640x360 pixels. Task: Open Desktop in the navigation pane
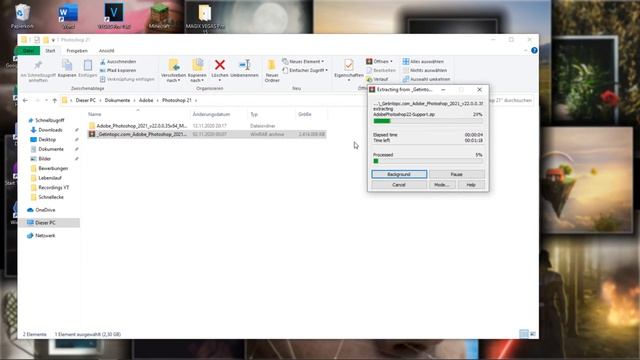pos(47,140)
